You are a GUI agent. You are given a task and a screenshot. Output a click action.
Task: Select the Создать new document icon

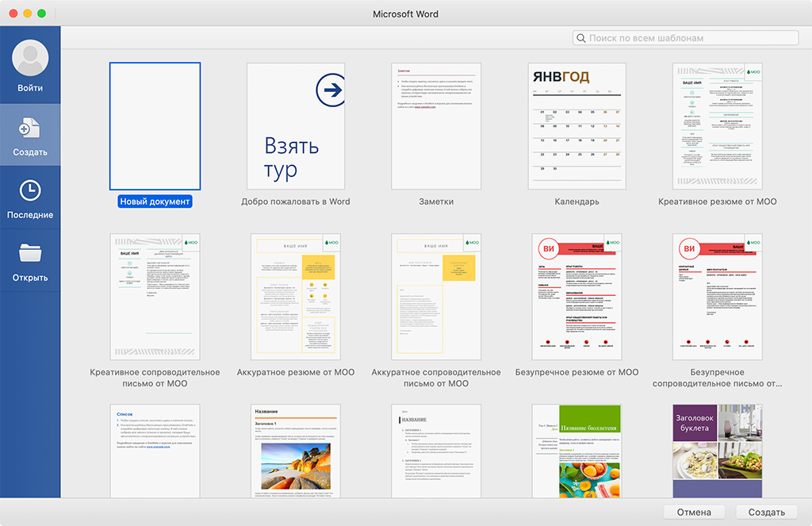click(30, 127)
